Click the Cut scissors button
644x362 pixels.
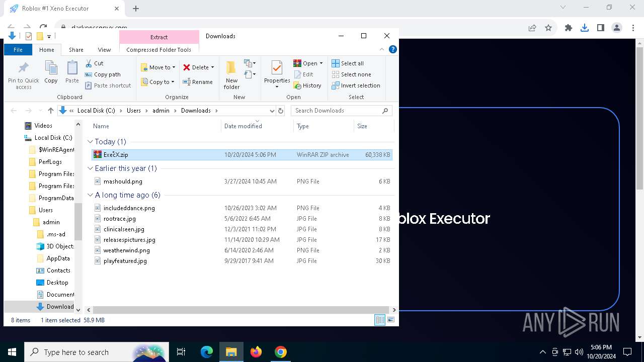click(94, 63)
